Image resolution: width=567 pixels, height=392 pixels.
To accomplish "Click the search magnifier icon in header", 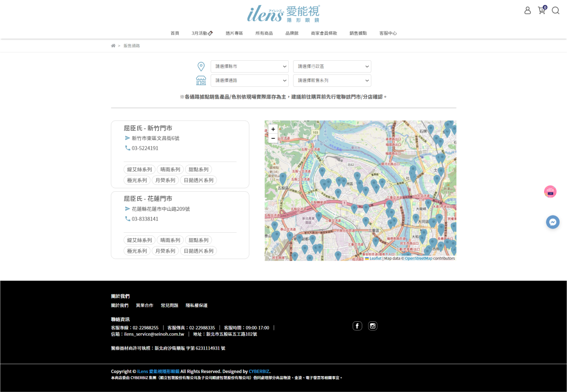I will [556, 10].
